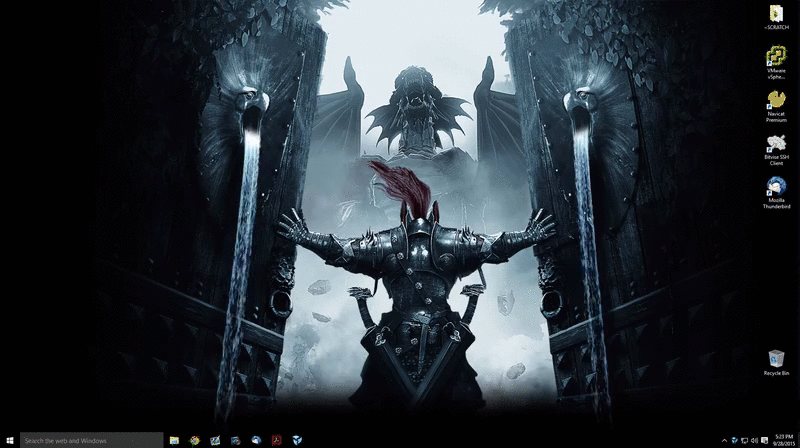Open File Explorer from the taskbar

tap(174, 440)
